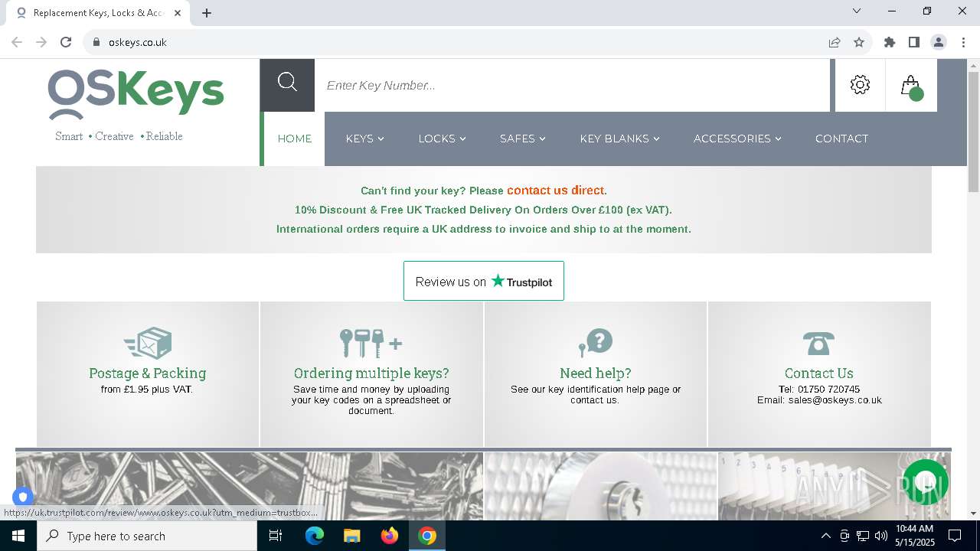Click Chrome icon on taskbar
Image resolution: width=980 pixels, height=551 pixels.
click(427, 536)
